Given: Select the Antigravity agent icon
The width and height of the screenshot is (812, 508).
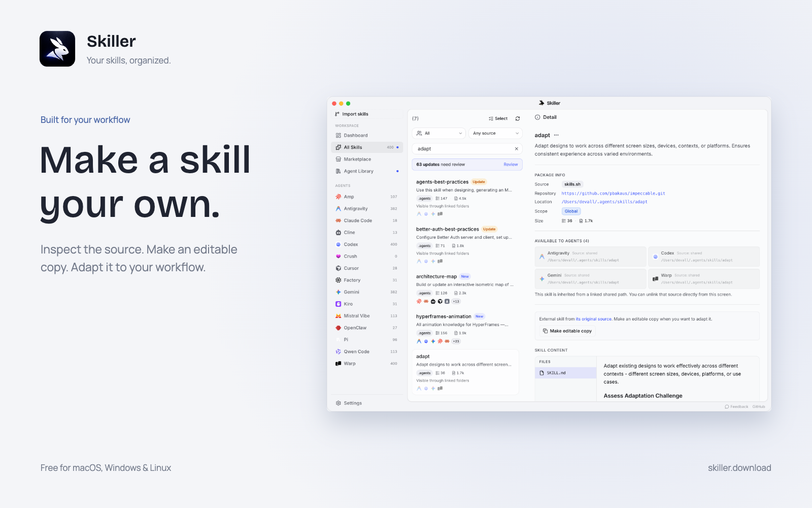Looking at the screenshot, I should coord(339,209).
